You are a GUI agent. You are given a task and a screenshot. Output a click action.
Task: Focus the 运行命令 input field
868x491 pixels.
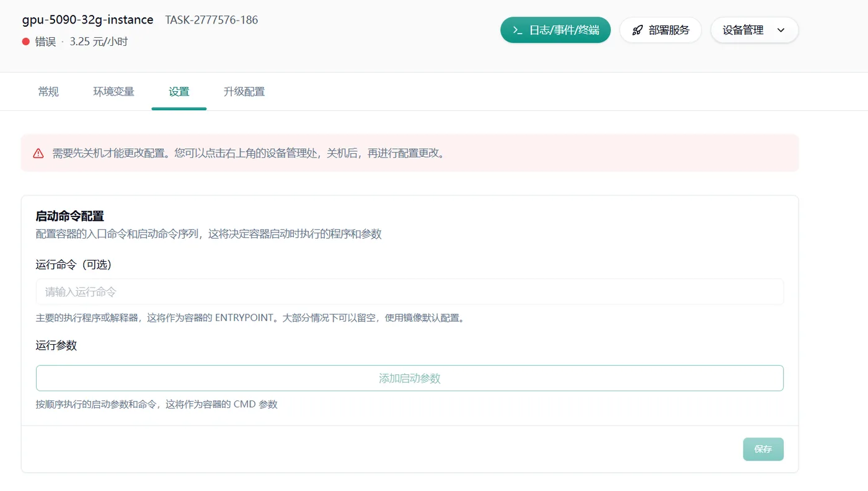tap(410, 291)
